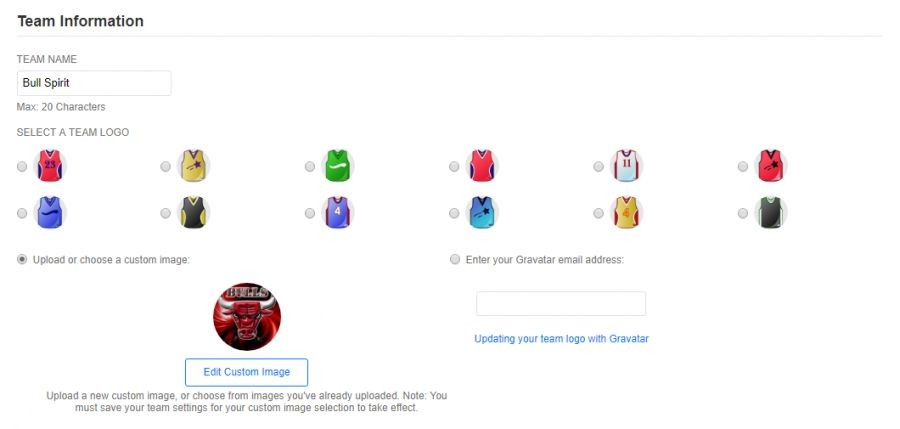Click the yellow jersey with purple star
The width and height of the screenshot is (900, 429).
(193, 166)
